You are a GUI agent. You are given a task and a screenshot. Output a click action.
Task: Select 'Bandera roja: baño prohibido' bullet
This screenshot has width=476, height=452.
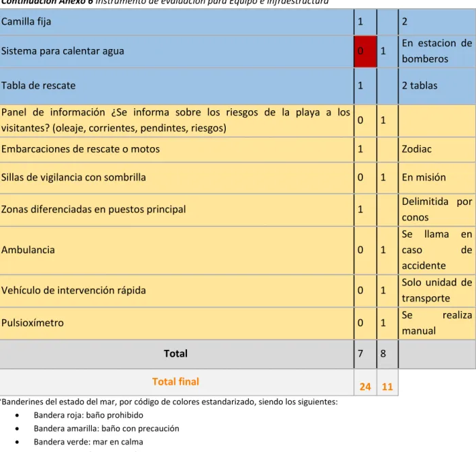tap(88, 415)
